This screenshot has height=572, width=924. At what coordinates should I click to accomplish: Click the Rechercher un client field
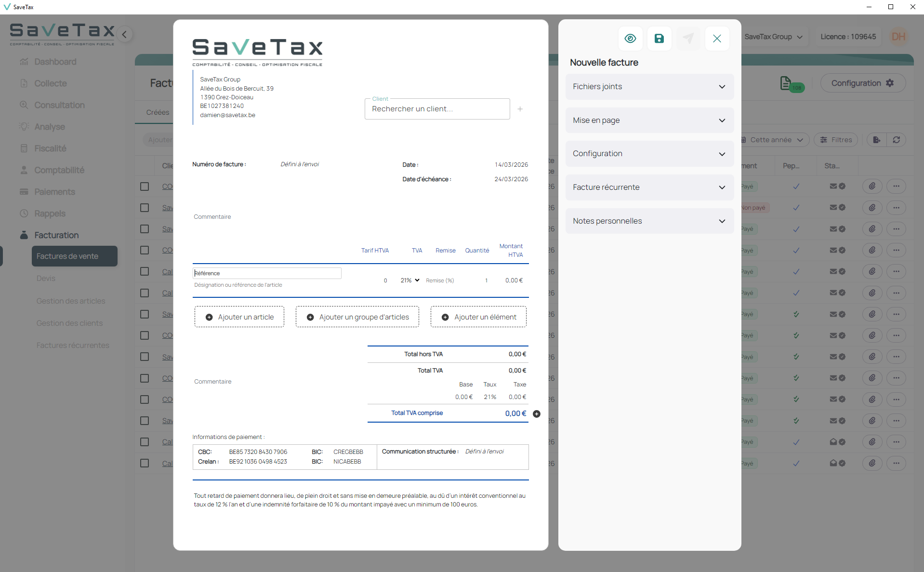[437, 109]
